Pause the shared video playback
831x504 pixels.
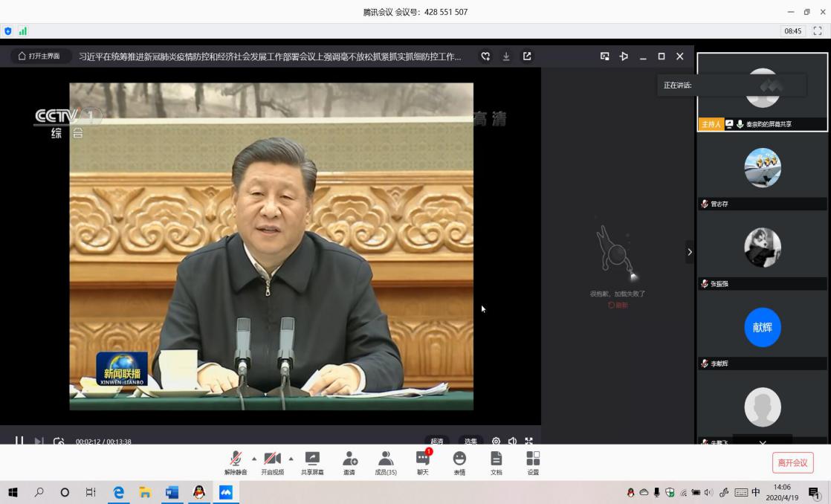pos(19,441)
